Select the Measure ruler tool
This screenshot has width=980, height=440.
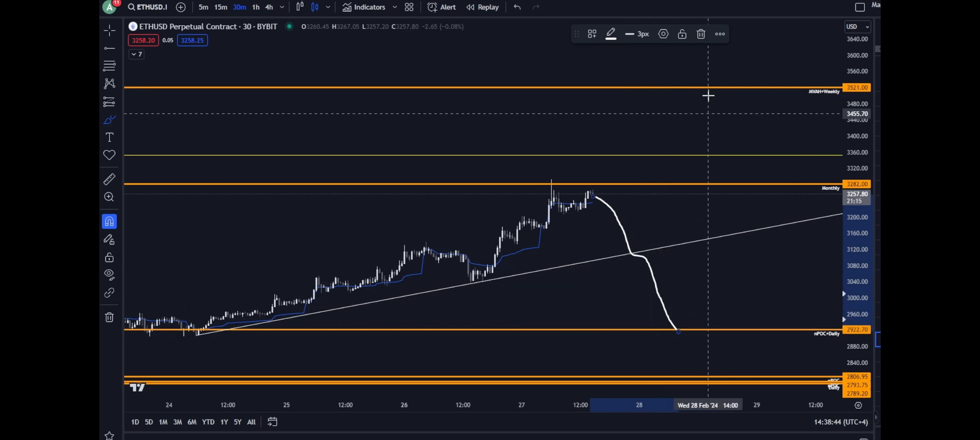click(109, 179)
